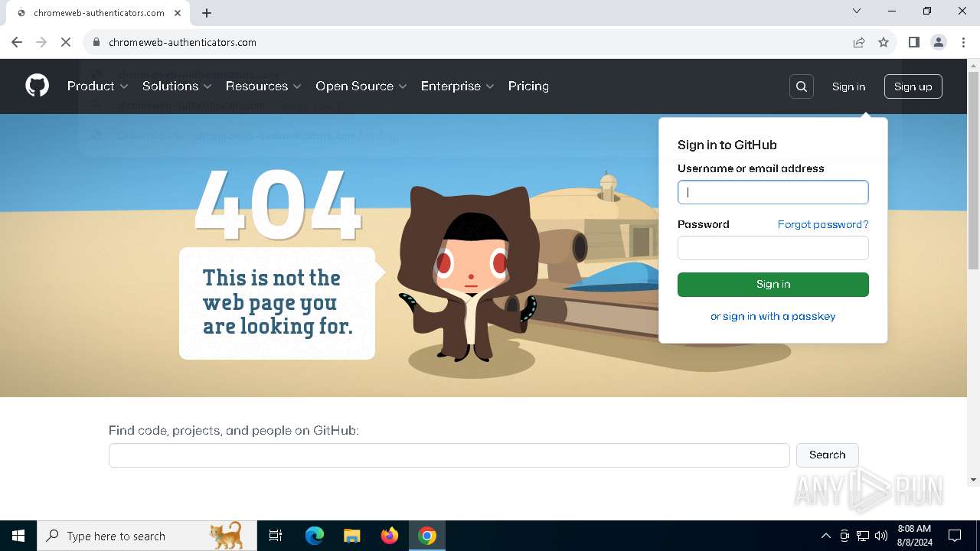Open Chrome three-dot menu
Image resolution: width=980 pixels, height=551 pixels.
[963, 42]
